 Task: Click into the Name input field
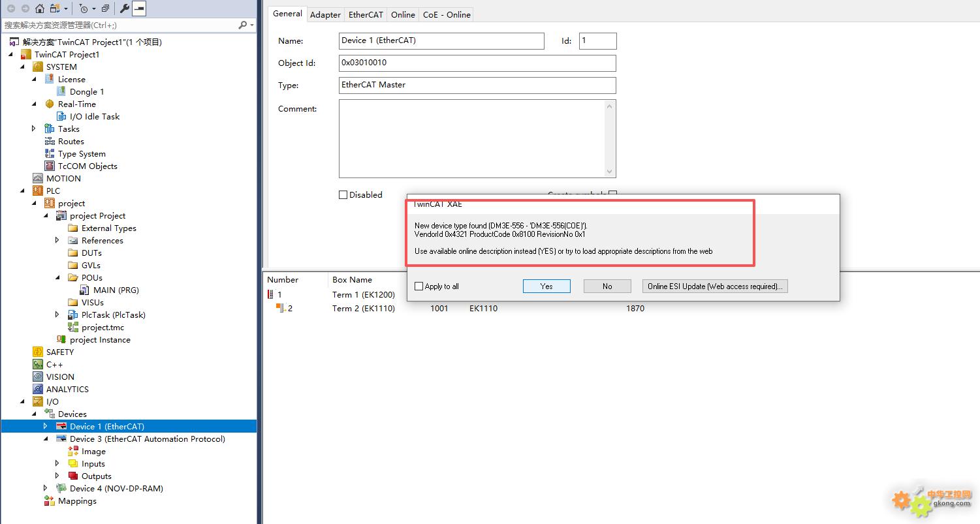tap(441, 40)
